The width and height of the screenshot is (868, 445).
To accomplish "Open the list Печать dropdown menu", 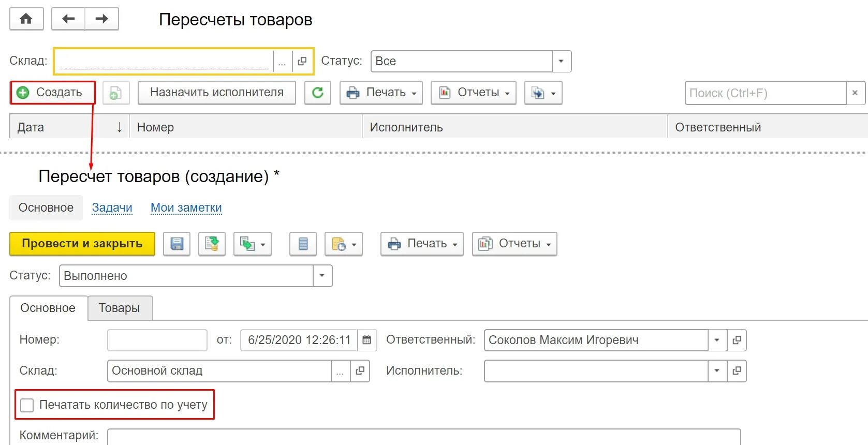I will 381,93.
